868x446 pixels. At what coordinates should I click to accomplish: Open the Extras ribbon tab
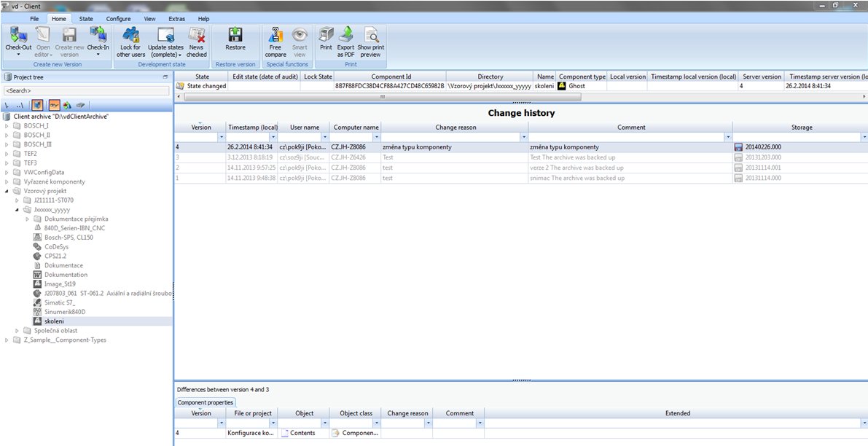[x=176, y=19]
